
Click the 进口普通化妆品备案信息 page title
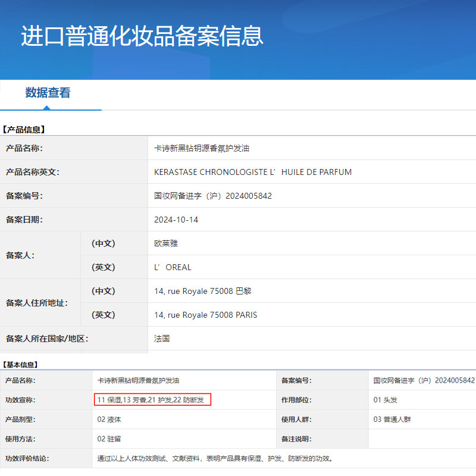tap(142, 36)
